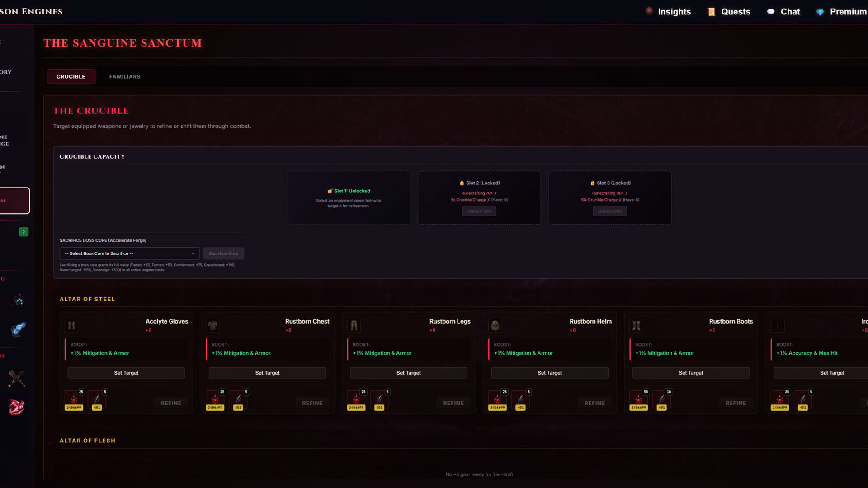
Task: Set Target for Rustborn Legs
Action: click(409, 373)
